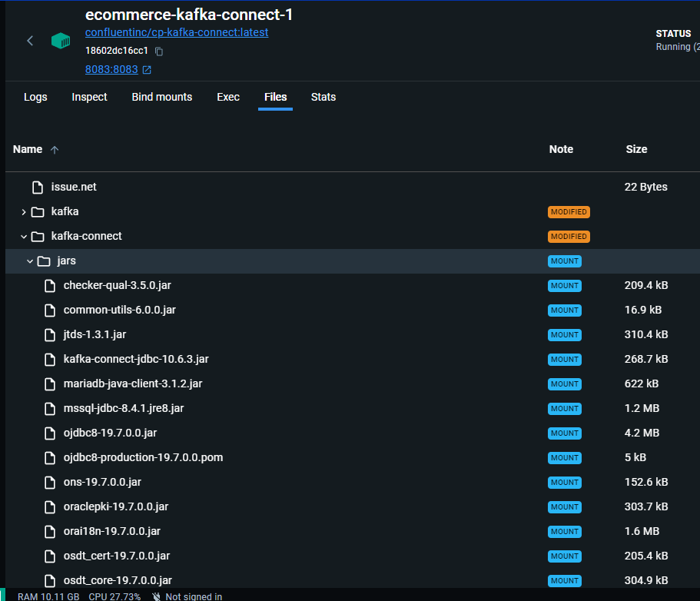Select the kafka-connect folder name
700x601 pixels.
click(86, 236)
